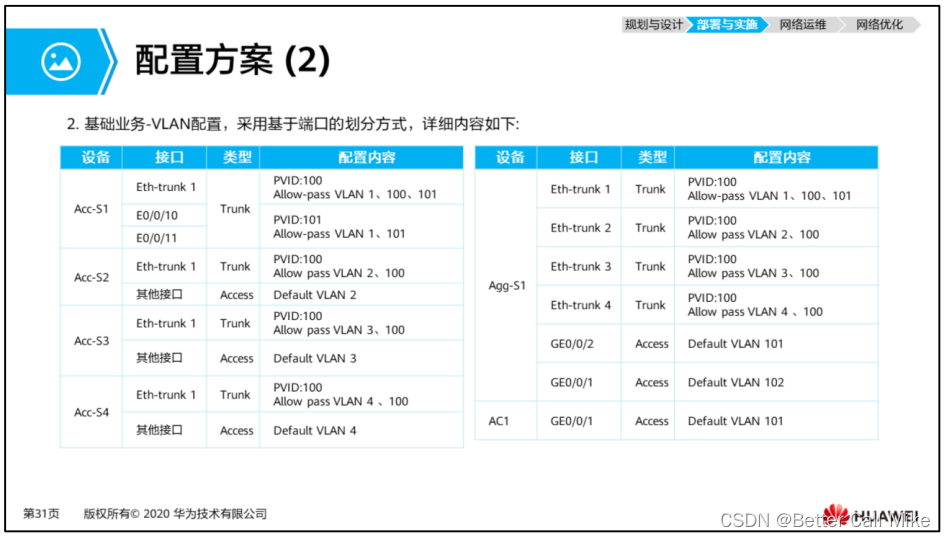945x537 pixels.
Task: Click the Eth-trunk 2 interface cell
Action: (579, 227)
